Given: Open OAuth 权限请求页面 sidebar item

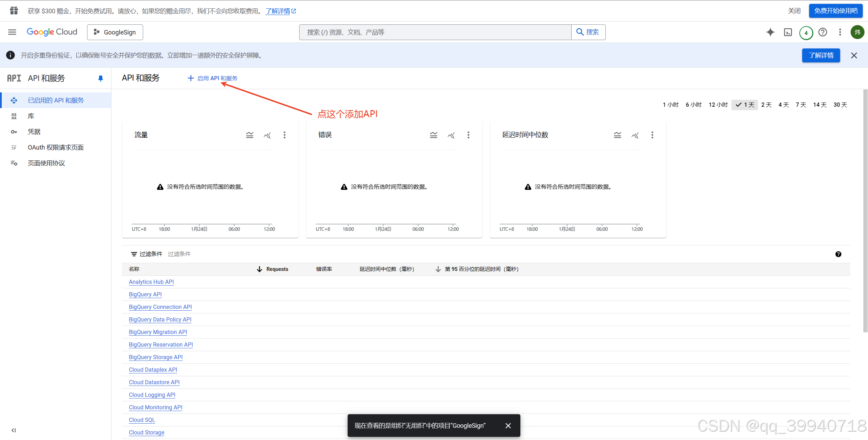Looking at the screenshot, I should [56, 147].
